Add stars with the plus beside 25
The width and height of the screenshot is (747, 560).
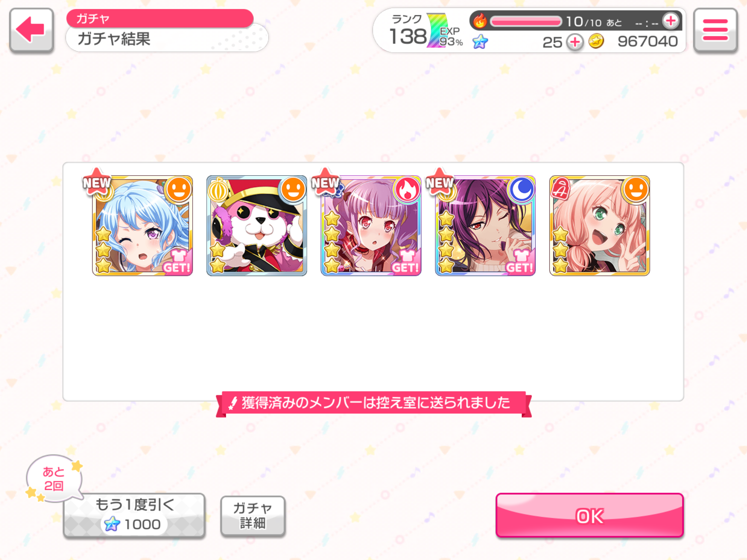pos(575,43)
